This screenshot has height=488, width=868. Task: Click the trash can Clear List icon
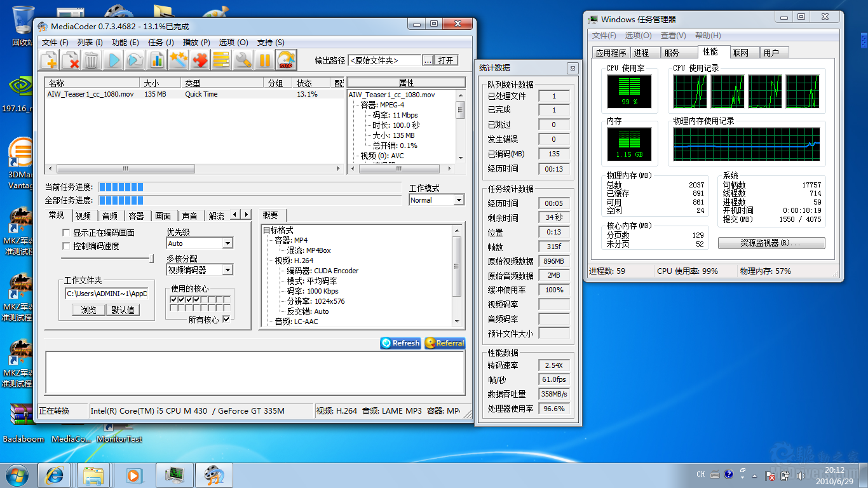coord(92,60)
